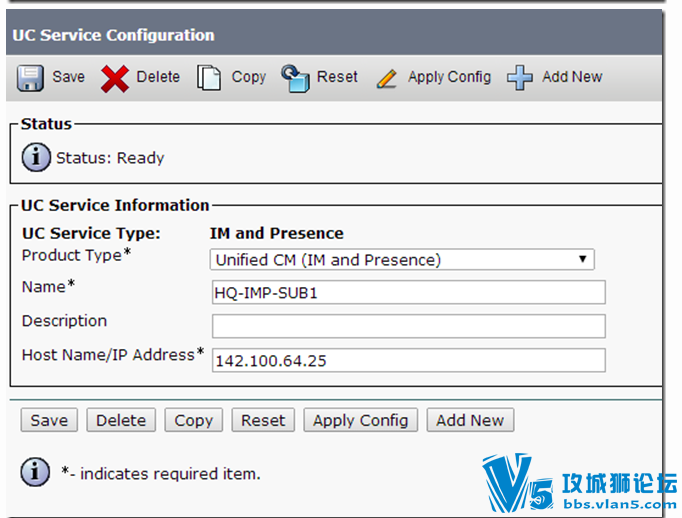This screenshot has height=518, width=682.
Task: Click the Product Type dropdown arrow
Action: coord(582,259)
